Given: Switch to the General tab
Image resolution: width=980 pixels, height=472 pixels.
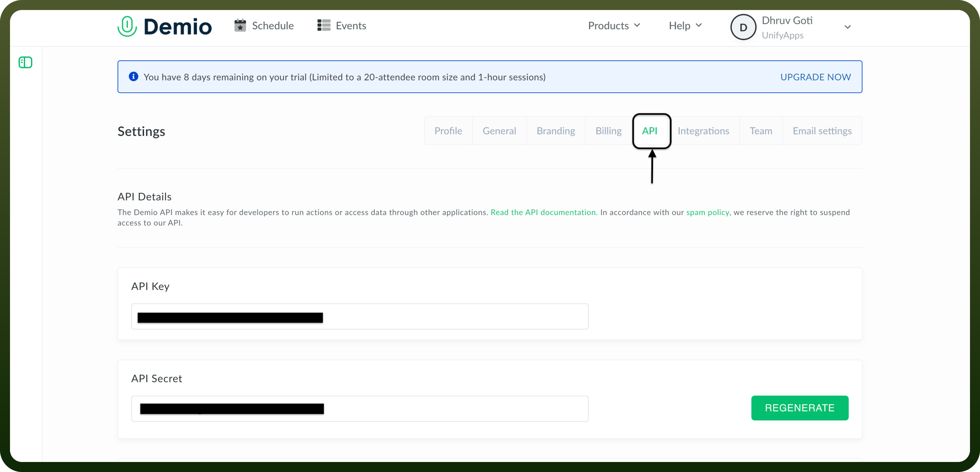Looking at the screenshot, I should click(499, 131).
